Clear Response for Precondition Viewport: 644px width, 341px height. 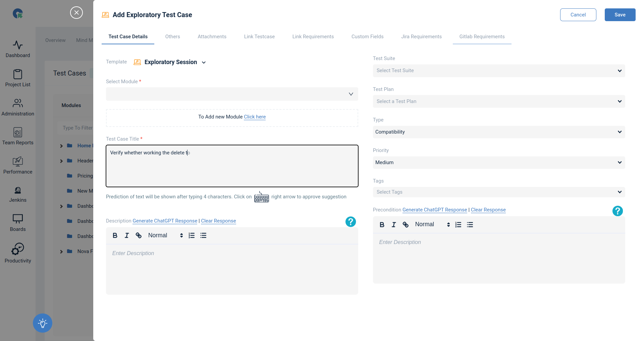pos(488,210)
